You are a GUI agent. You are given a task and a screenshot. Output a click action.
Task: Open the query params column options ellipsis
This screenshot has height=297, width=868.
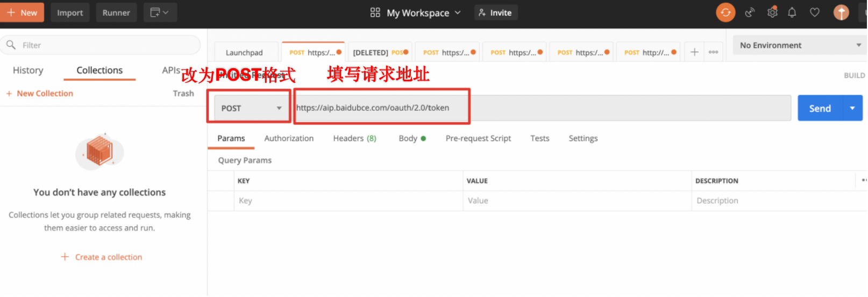pyautogui.click(x=864, y=181)
